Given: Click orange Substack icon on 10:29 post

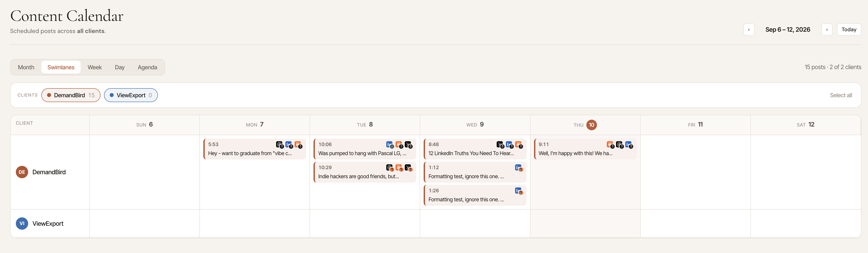Looking at the screenshot, I should click(399, 168).
